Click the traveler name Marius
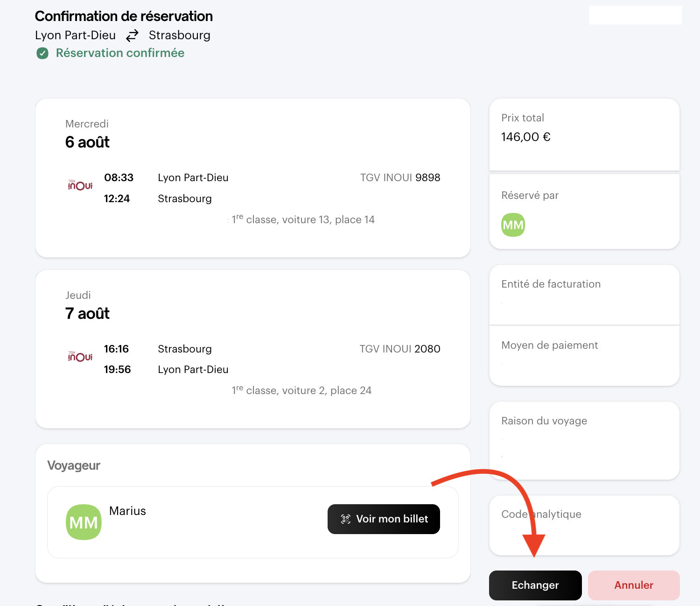The width and height of the screenshot is (700, 606). 127,511
